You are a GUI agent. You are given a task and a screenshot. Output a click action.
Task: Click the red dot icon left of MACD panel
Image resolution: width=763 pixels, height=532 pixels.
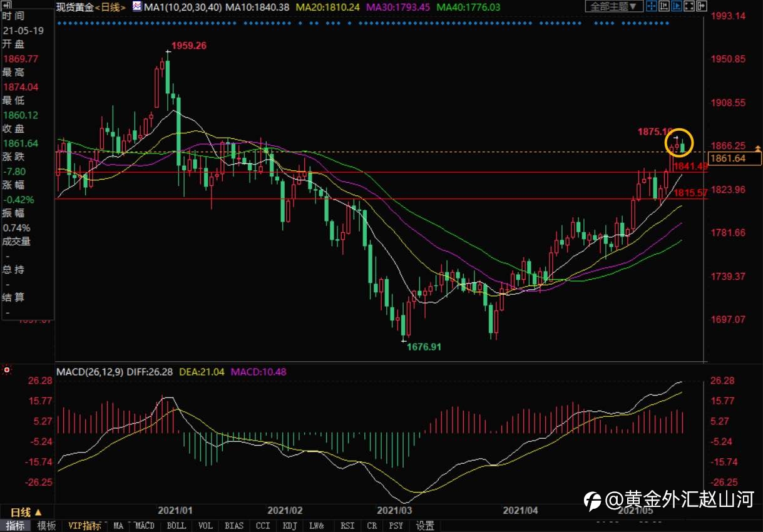point(7,371)
